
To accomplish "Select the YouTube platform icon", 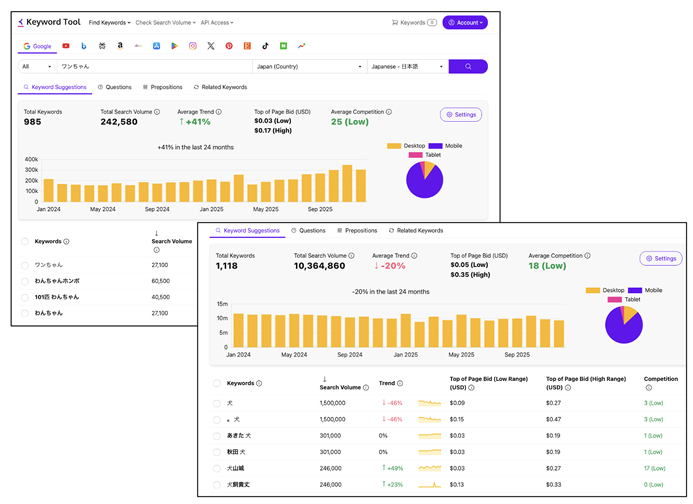I will [66, 46].
